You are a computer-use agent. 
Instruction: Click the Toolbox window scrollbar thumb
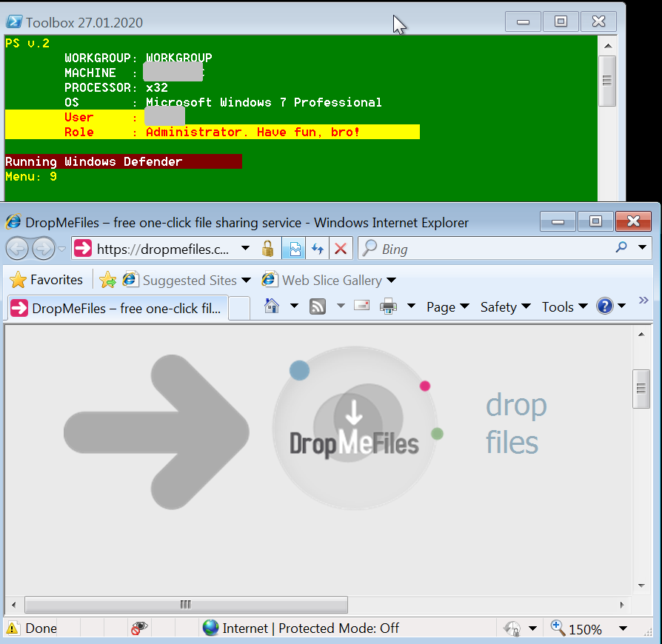tap(607, 81)
